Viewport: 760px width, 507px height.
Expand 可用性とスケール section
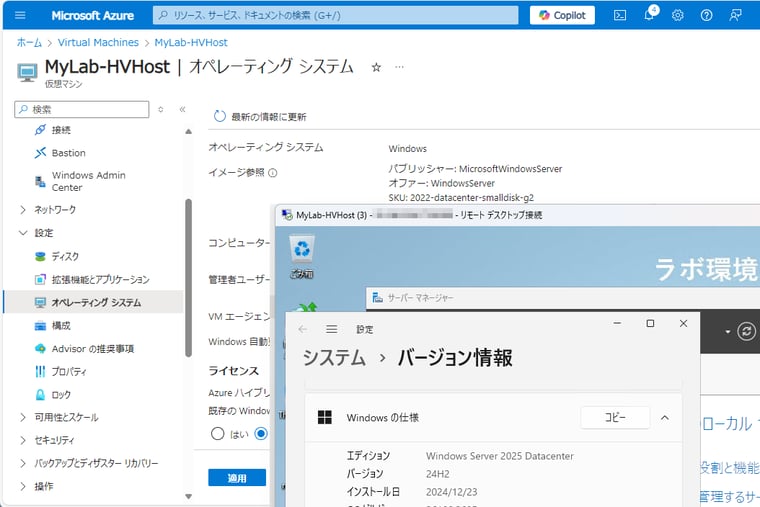point(23,417)
